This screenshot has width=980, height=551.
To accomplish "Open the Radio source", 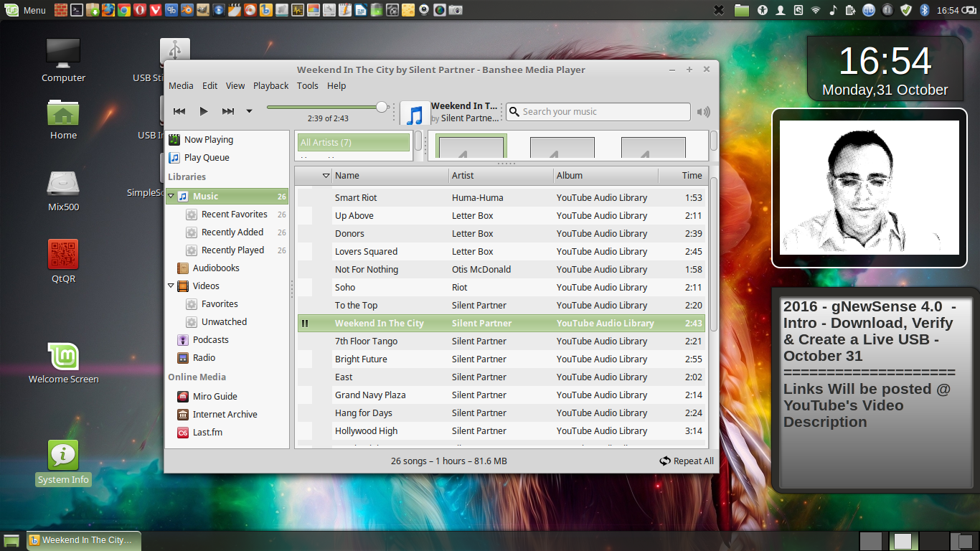I will (227, 358).
